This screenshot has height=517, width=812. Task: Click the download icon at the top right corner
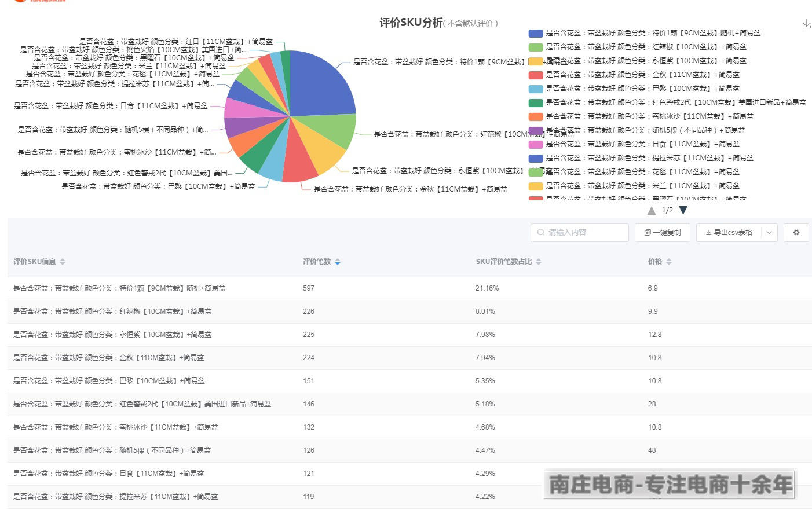coord(806,24)
